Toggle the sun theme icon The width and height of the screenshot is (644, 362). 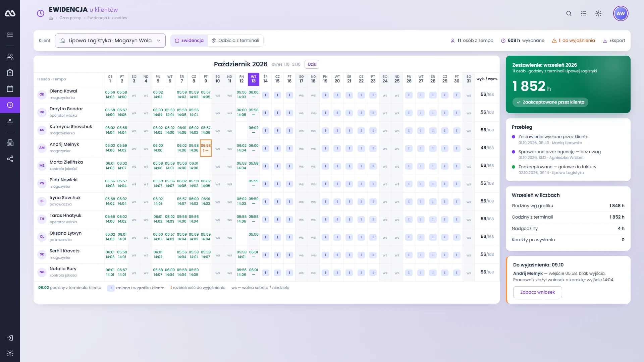598,13
